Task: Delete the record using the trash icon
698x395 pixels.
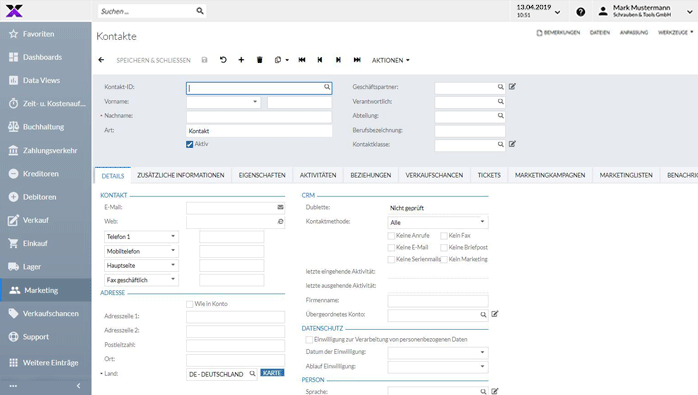Action: pyautogui.click(x=260, y=60)
